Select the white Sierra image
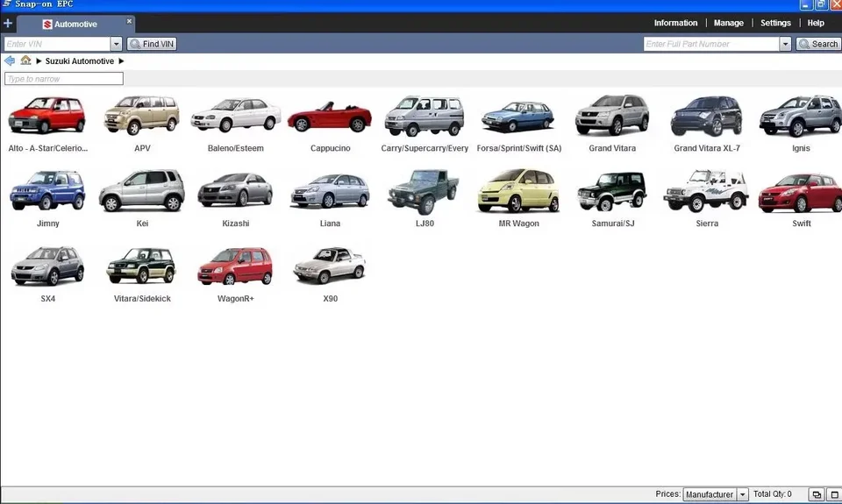Viewport: 842px width, 504px height. [x=707, y=190]
